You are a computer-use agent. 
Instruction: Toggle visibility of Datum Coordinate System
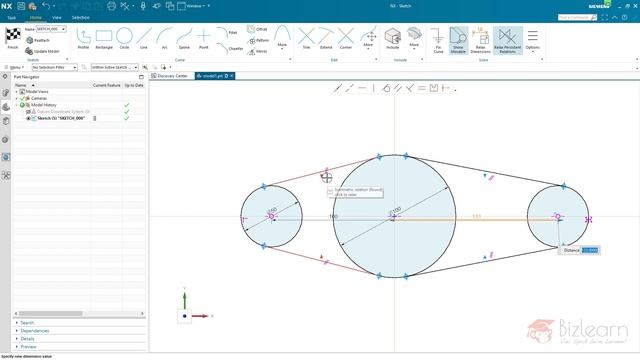pyautogui.click(x=28, y=111)
